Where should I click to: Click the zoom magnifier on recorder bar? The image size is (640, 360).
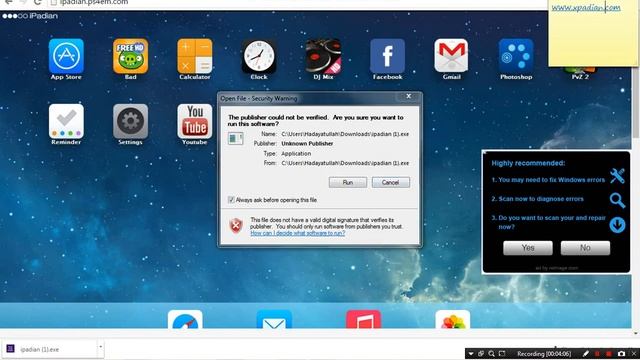(x=491, y=353)
